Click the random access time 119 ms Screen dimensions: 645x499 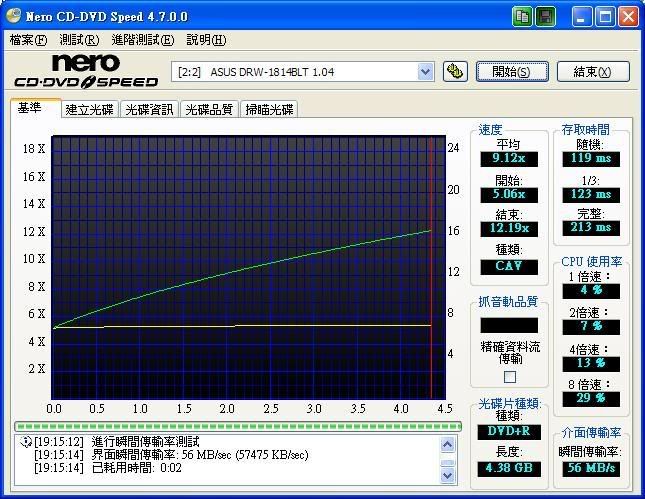click(591, 158)
